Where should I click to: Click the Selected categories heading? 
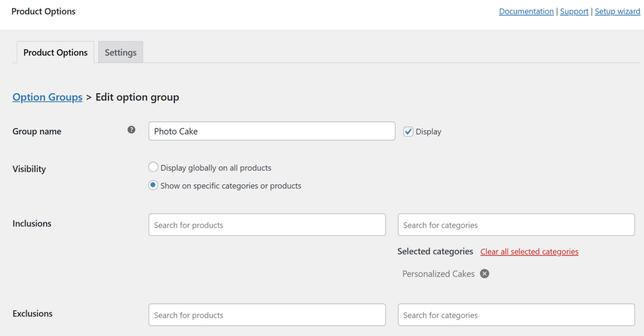(x=435, y=251)
